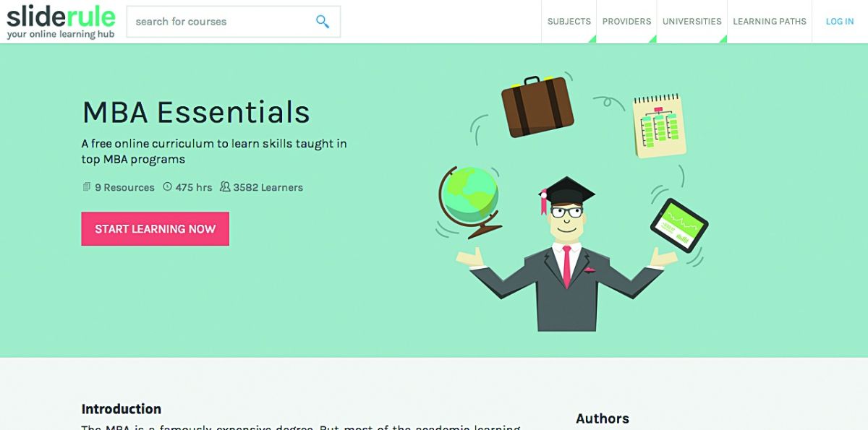This screenshot has height=430, width=868.
Task: Expand the Subjects dropdown menu
Action: 569,22
